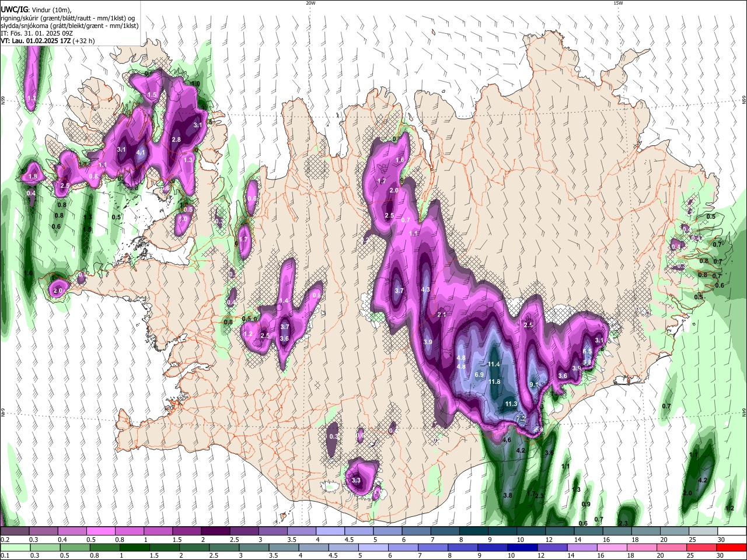Click the 2.1 precipitation value
The width and height of the screenshot is (747, 560).
442,315
